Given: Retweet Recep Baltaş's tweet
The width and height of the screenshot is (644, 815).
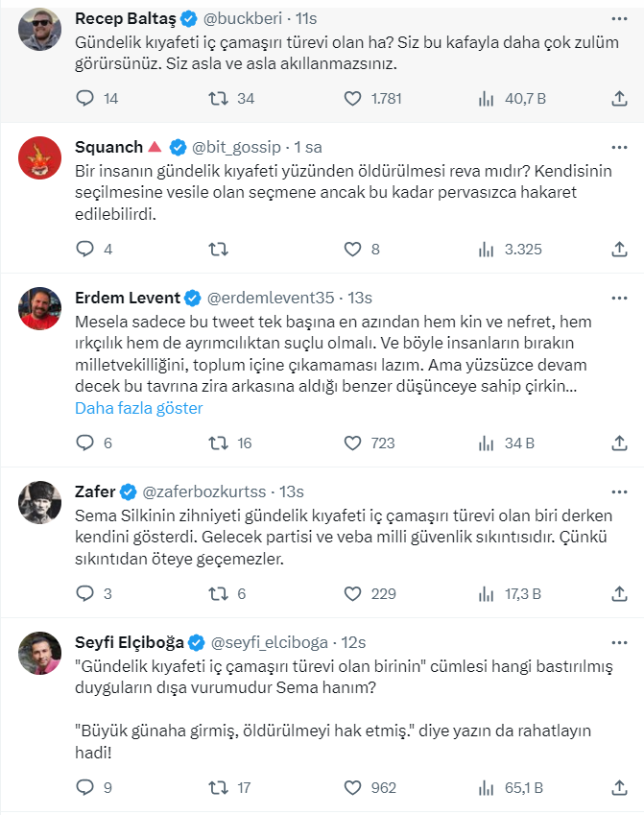Looking at the screenshot, I should tap(219, 98).
